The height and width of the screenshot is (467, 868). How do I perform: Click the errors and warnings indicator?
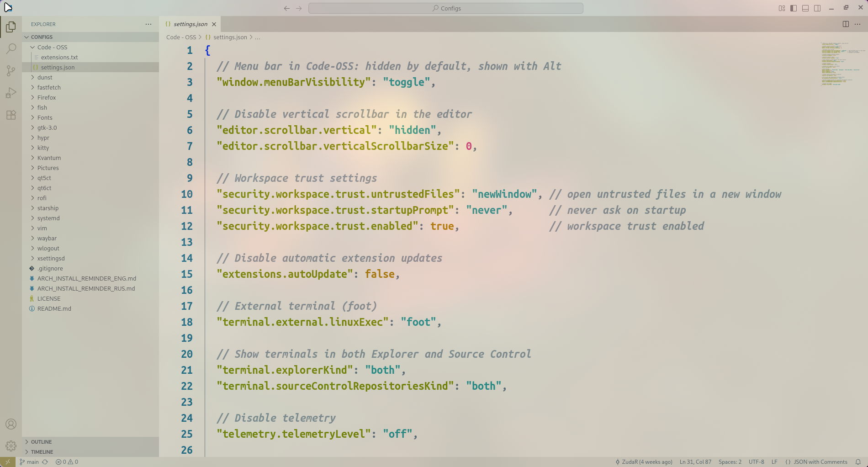[x=66, y=462]
